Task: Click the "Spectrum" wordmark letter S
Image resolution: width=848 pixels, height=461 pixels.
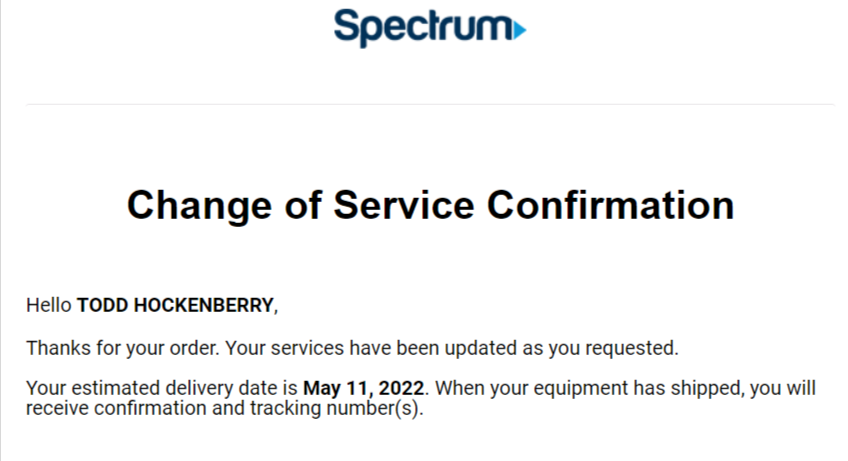Action: pos(345,26)
